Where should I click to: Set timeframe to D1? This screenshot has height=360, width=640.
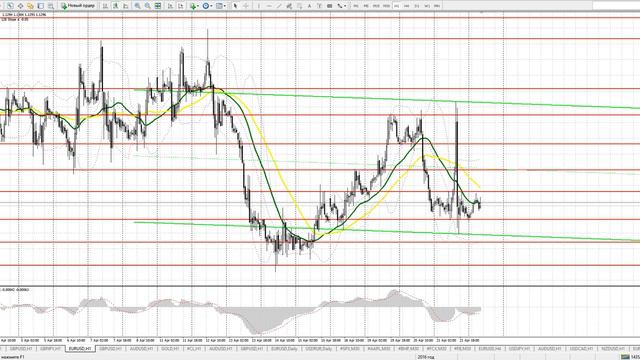coord(417,6)
